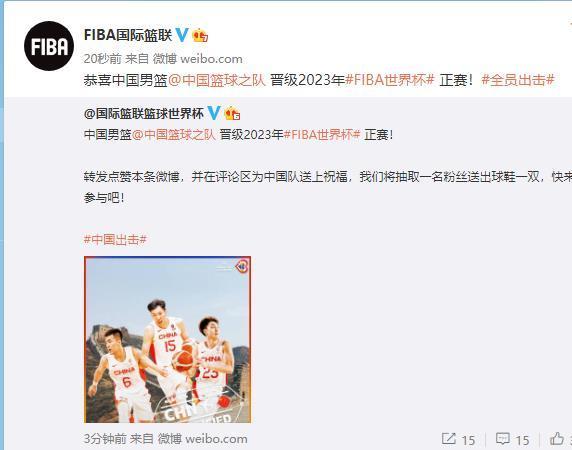The width and height of the screenshot is (572, 450).
Task: Open #FIBA世界杯# hashtag in the top post
Action: click(x=390, y=80)
